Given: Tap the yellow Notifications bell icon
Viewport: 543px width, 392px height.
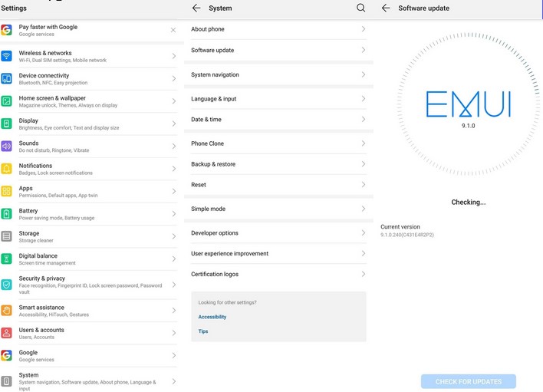Looking at the screenshot, I should click(6, 168).
